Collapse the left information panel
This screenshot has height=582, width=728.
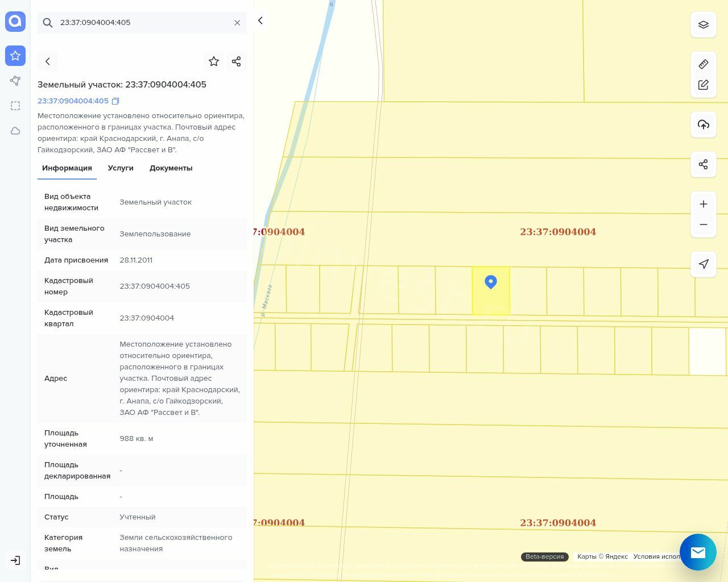(260, 21)
